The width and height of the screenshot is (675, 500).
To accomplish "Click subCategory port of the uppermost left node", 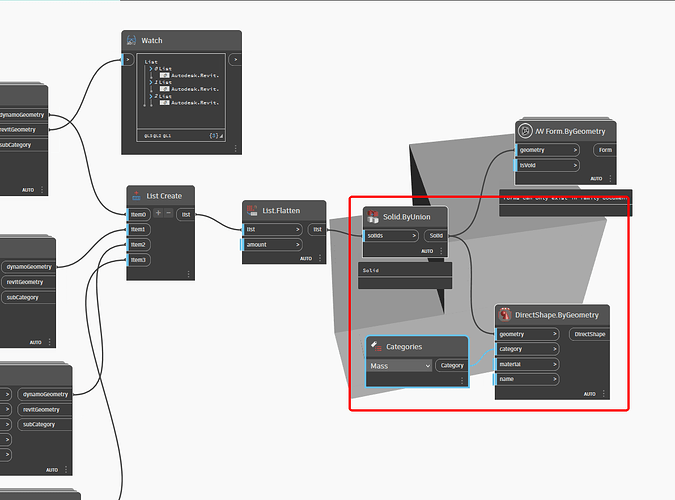I will [16, 145].
